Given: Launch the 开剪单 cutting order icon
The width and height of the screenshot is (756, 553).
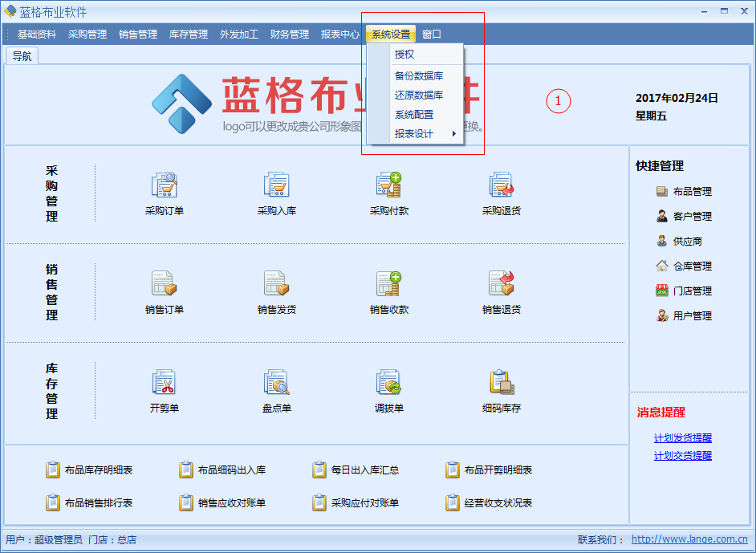Looking at the screenshot, I should coord(165,383).
